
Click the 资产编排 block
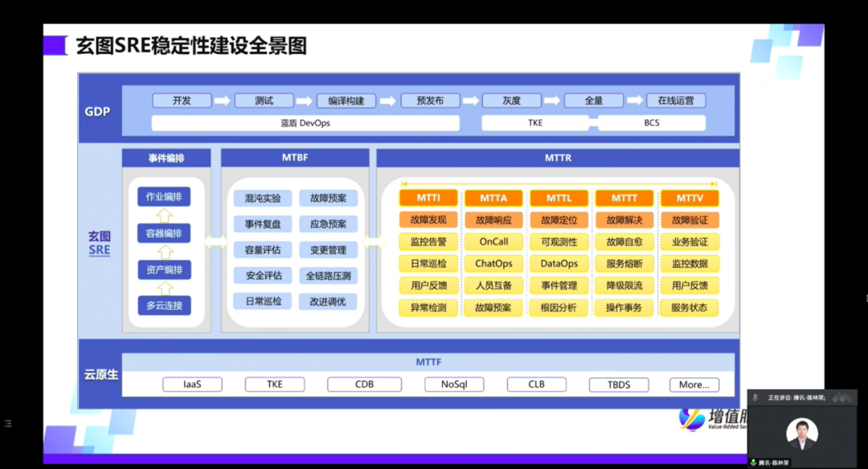(x=165, y=270)
